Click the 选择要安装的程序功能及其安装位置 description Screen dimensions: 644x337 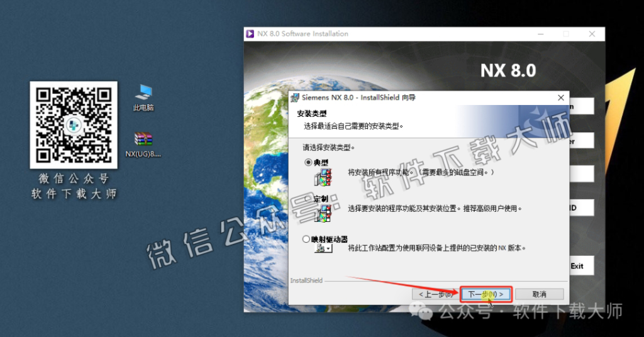435,209
